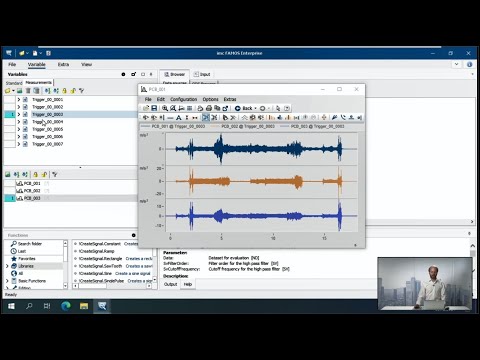Click the help question mark icon in curve toolbar
The height and width of the screenshot is (360, 480).
pyautogui.click(x=287, y=108)
